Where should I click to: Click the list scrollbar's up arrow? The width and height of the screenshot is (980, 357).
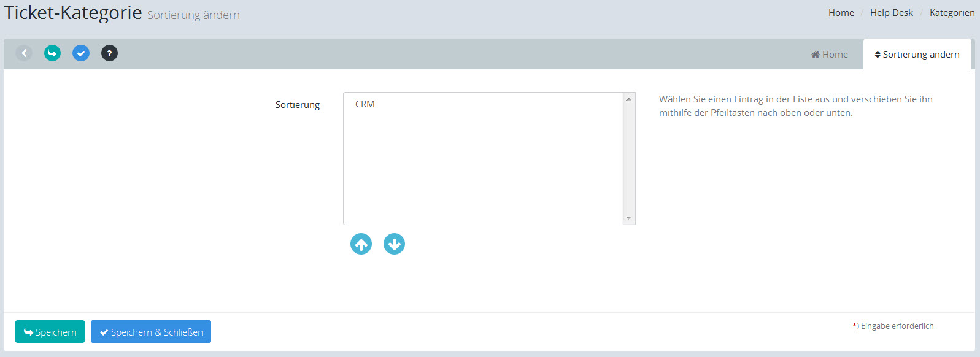628,99
